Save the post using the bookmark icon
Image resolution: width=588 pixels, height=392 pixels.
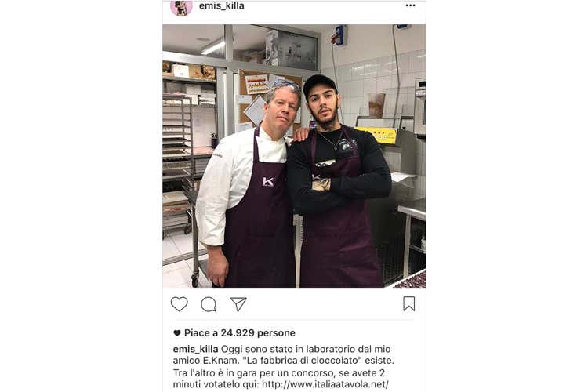point(408,304)
